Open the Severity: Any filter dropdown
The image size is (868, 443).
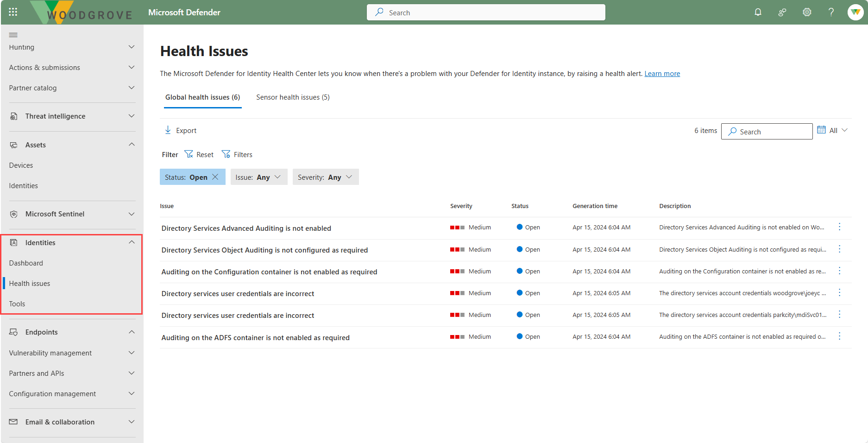(x=326, y=177)
